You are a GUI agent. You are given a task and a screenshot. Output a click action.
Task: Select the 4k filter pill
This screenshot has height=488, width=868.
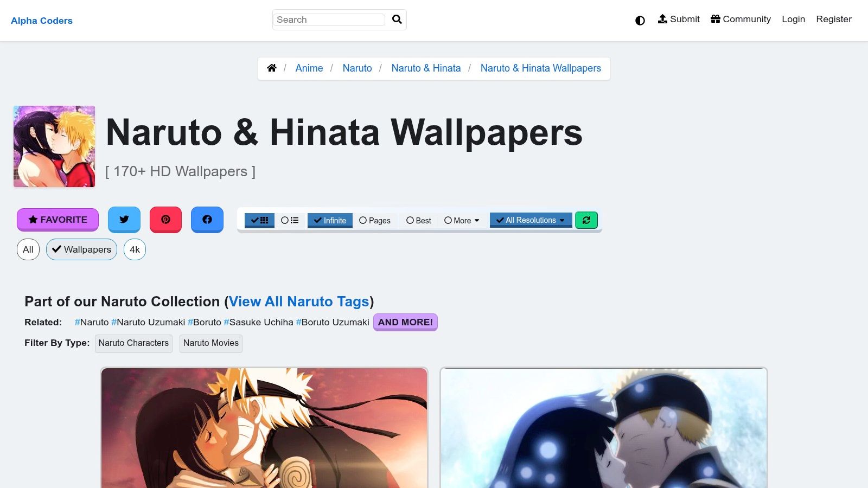[135, 249]
